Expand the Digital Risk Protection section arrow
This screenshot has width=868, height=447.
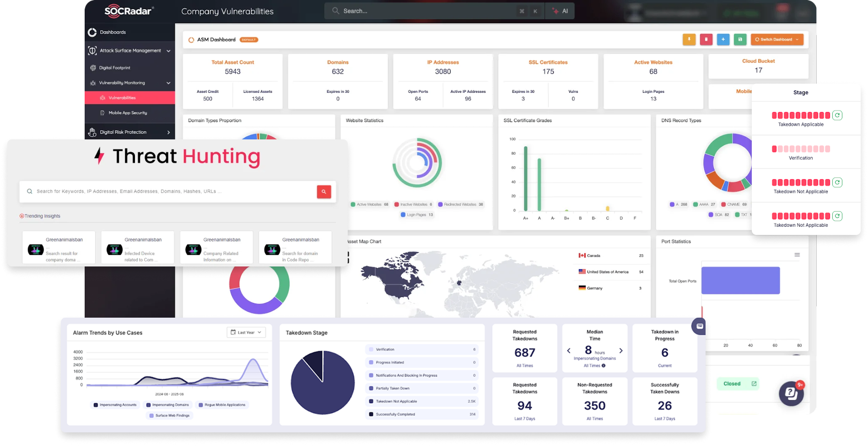pos(168,133)
